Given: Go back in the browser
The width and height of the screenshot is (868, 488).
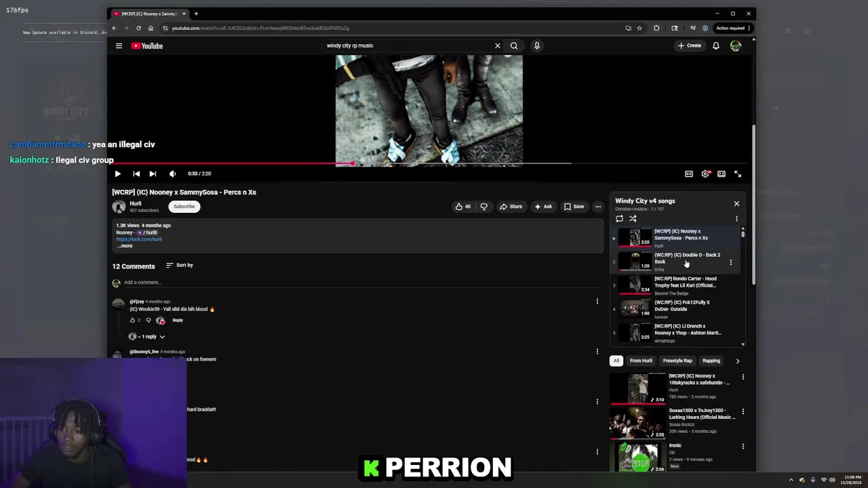Looking at the screenshot, I should point(114,28).
